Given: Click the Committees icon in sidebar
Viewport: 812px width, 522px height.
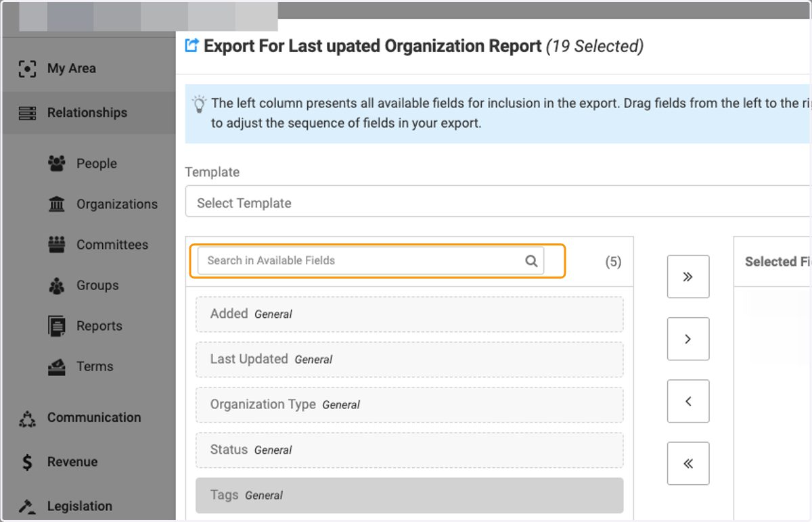Looking at the screenshot, I should (57, 245).
